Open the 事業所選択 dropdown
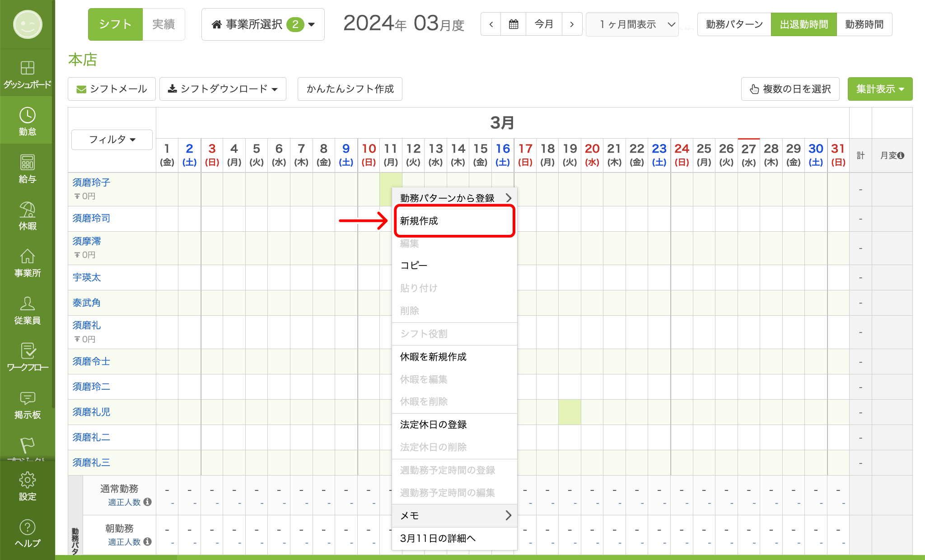This screenshot has width=925, height=560. tap(263, 24)
